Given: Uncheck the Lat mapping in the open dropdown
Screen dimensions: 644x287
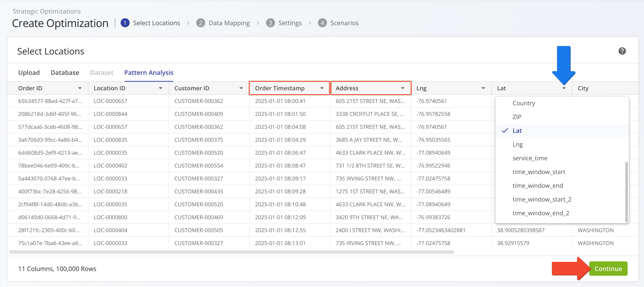Looking at the screenshot, I should (517, 130).
